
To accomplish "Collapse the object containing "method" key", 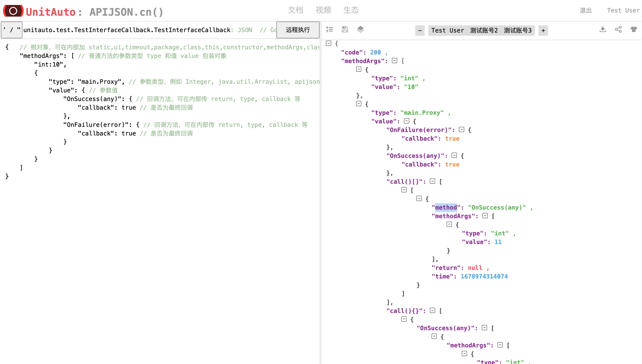I will click(x=419, y=199).
